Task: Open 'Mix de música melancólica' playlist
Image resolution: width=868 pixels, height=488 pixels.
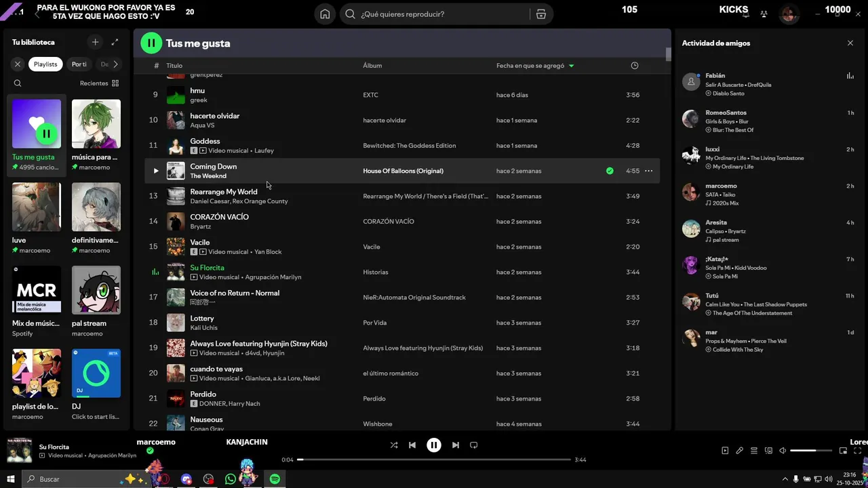Action: [x=37, y=302]
